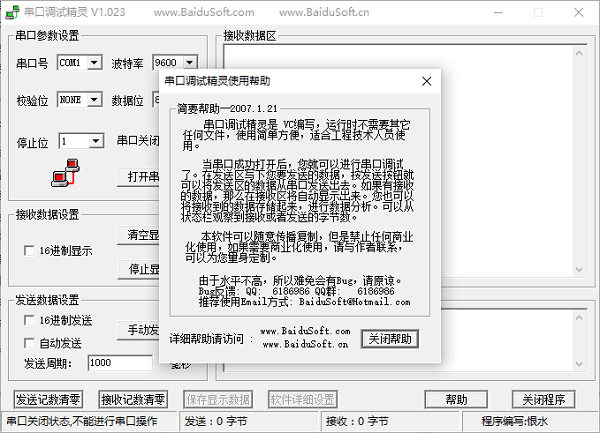Enable the 16进制发送 checkbox
This screenshot has width=600, height=433.
(x=29, y=320)
